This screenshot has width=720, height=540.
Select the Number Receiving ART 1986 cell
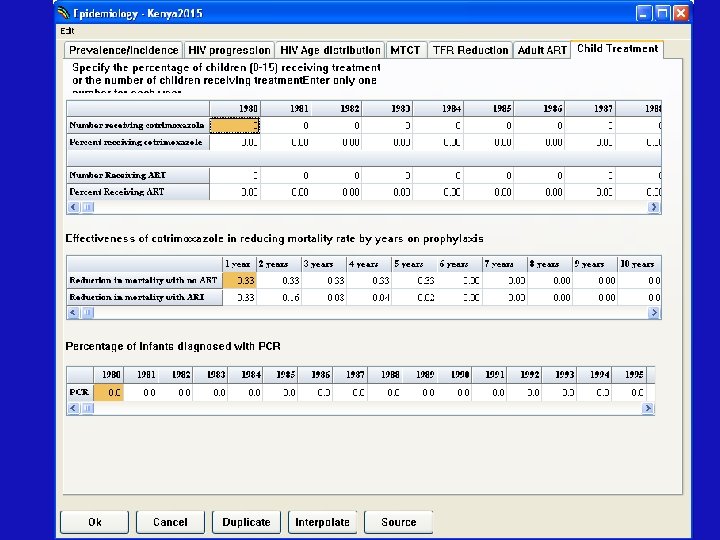click(x=539, y=175)
